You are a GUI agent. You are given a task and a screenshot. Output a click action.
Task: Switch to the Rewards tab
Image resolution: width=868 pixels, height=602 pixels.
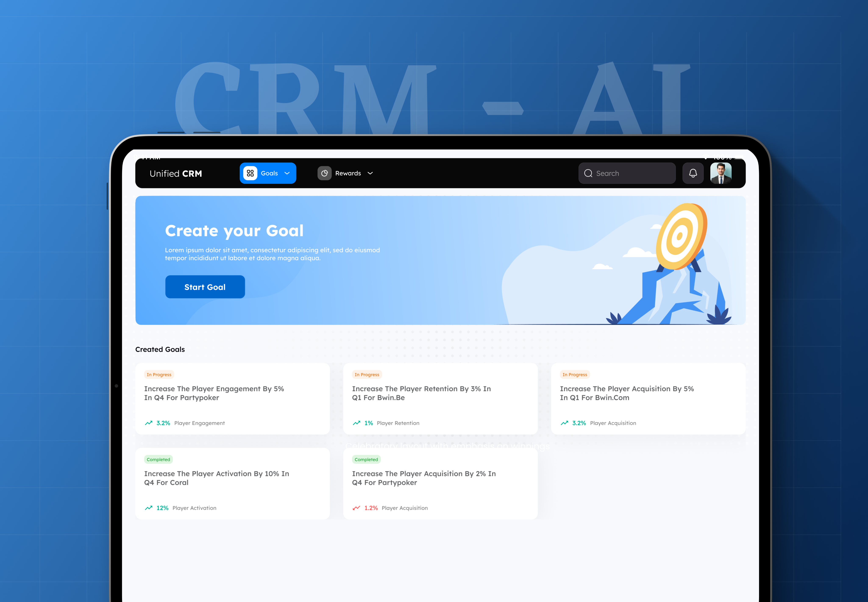348,173
